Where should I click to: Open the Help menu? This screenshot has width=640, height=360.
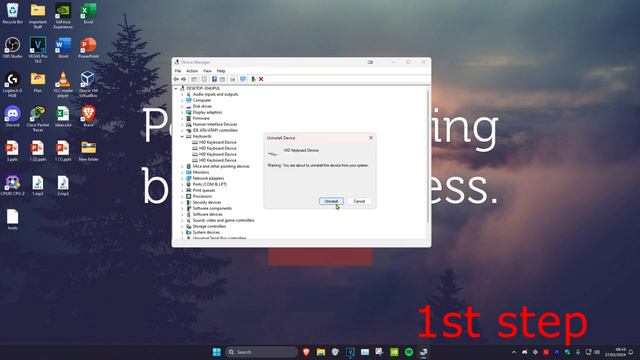point(221,71)
